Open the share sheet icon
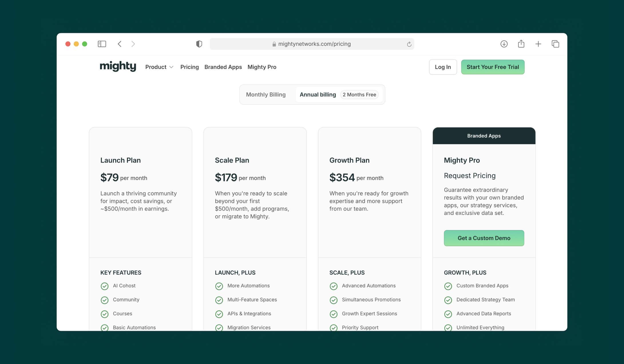624x364 pixels. coord(521,44)
